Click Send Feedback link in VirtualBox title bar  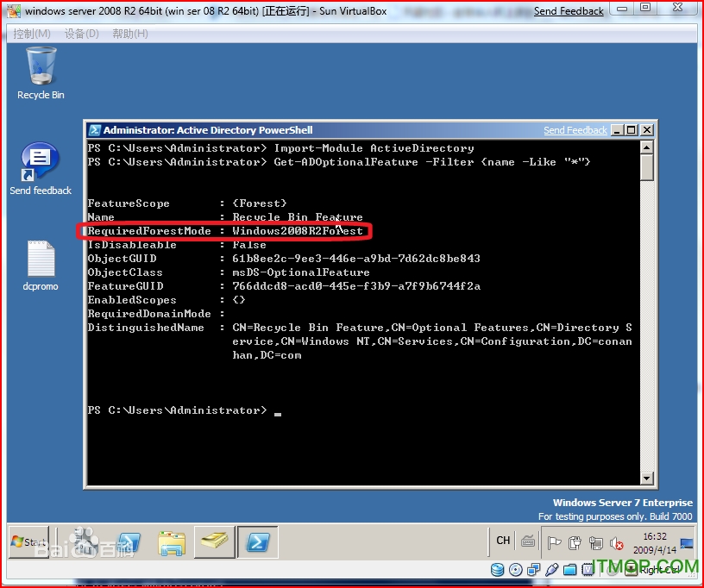click(x=569, y=11)
